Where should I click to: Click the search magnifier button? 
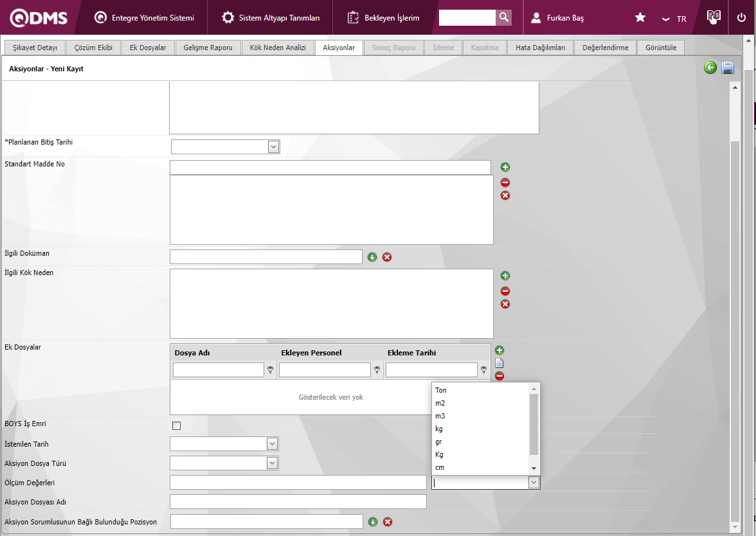click(x=504, y=17)
